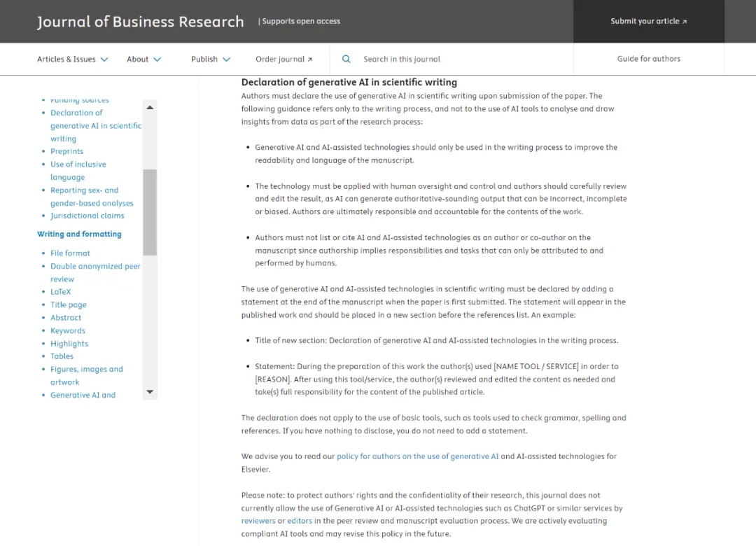756x546 pixels.
Task: Click the Journal of Business Research title
Action: (x=141, y=22)
